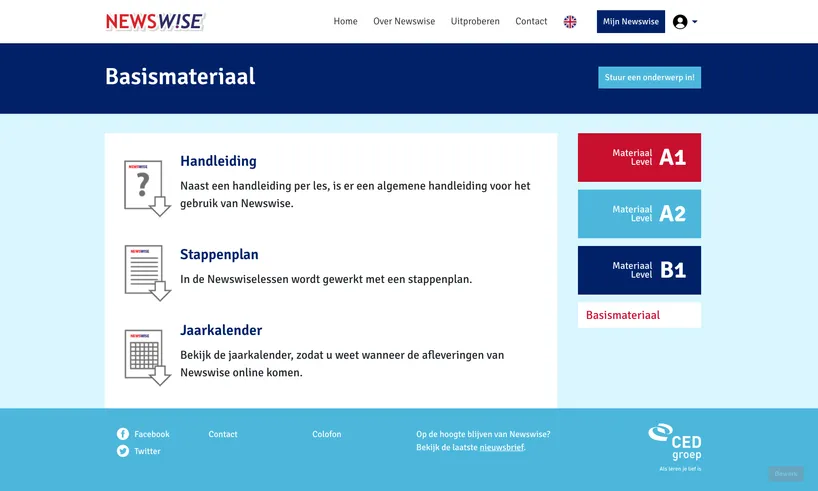
Task: Visit the CED groep logo
Action: (x=675, y=447)
